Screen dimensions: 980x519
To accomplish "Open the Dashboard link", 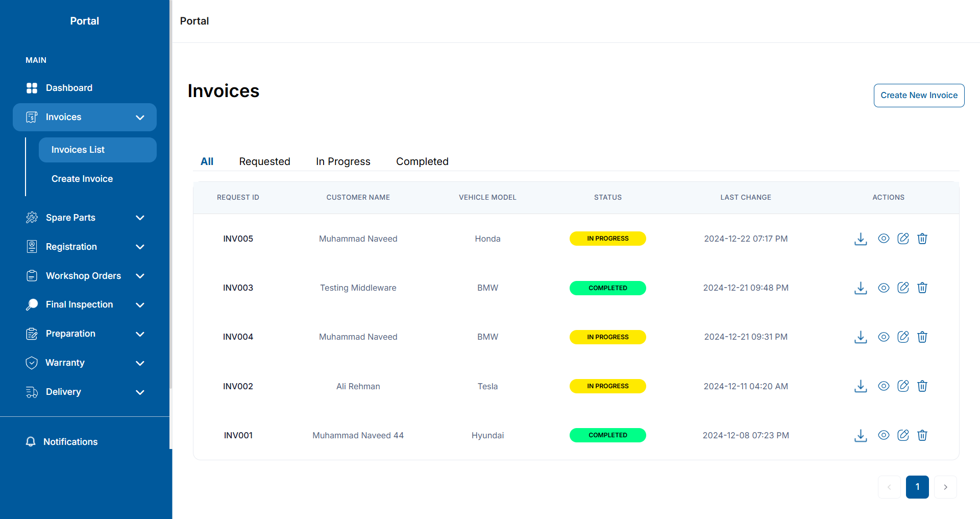I will (x=69, y=88).
